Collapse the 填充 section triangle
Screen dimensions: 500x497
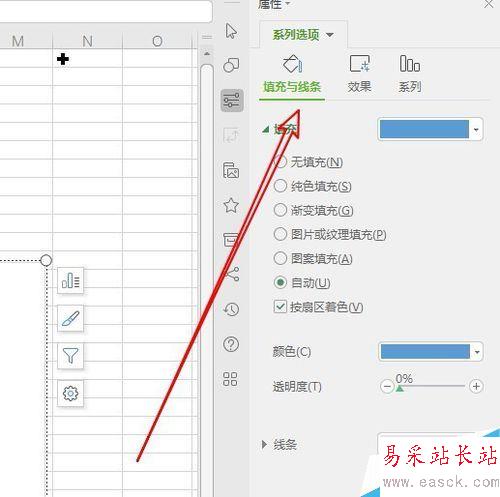(x=266, y=129)
